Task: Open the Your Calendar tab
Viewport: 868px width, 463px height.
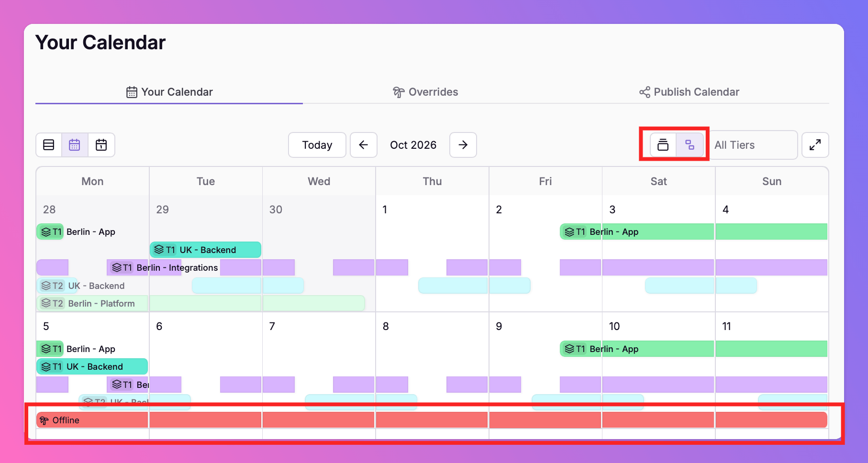Action: click(169, 92)
